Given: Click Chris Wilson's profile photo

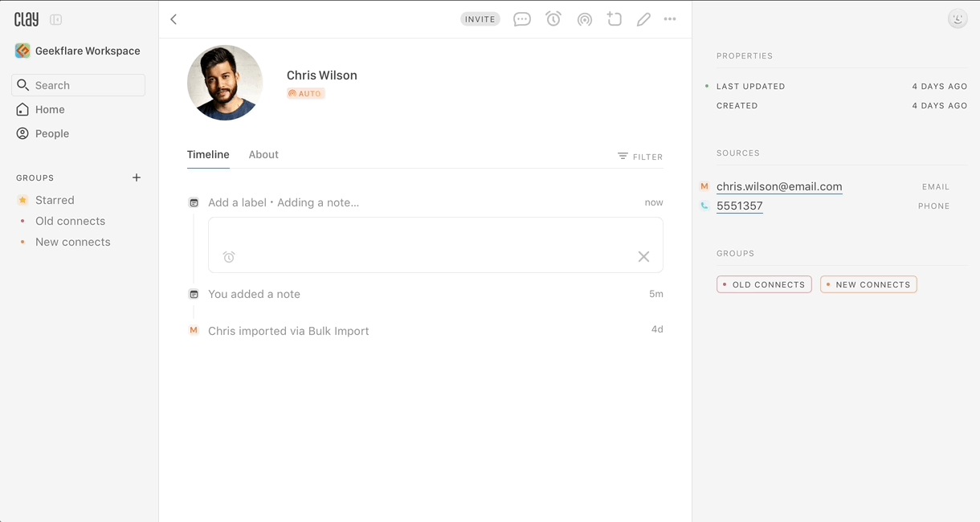Looking at the screenshot, I should point(225,83).
